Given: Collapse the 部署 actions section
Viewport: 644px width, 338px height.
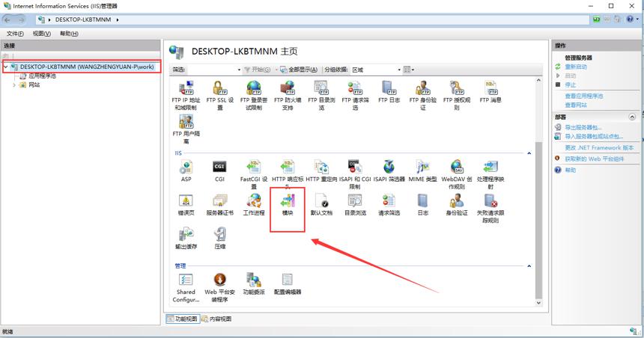Looking at the screenshot, I should click(x=632, y=117).
